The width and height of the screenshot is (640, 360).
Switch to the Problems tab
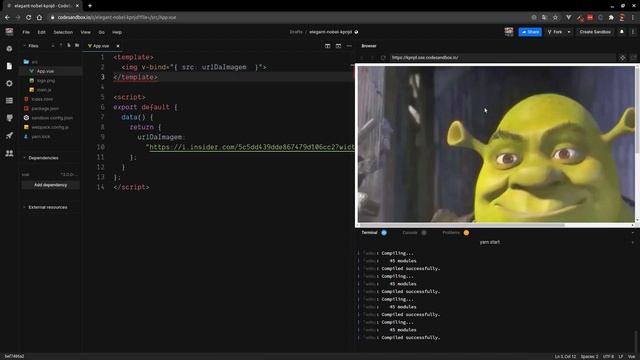451,233
